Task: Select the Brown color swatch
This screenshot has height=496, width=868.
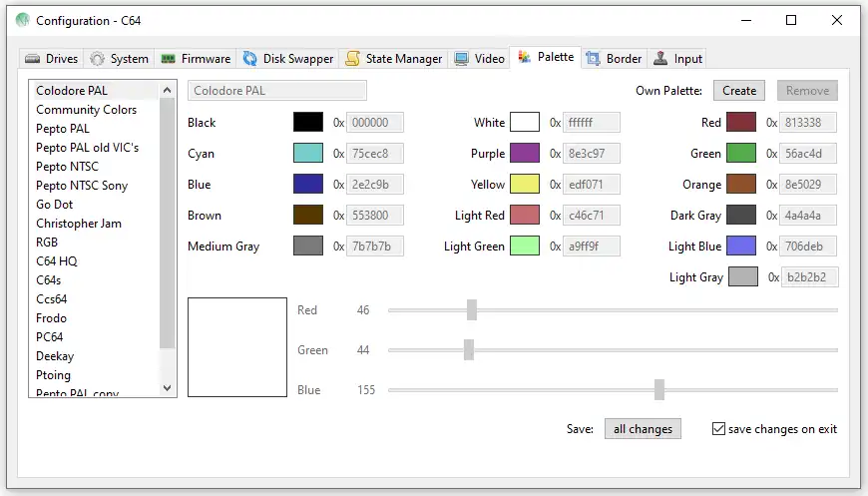Action: pos(308,216)
